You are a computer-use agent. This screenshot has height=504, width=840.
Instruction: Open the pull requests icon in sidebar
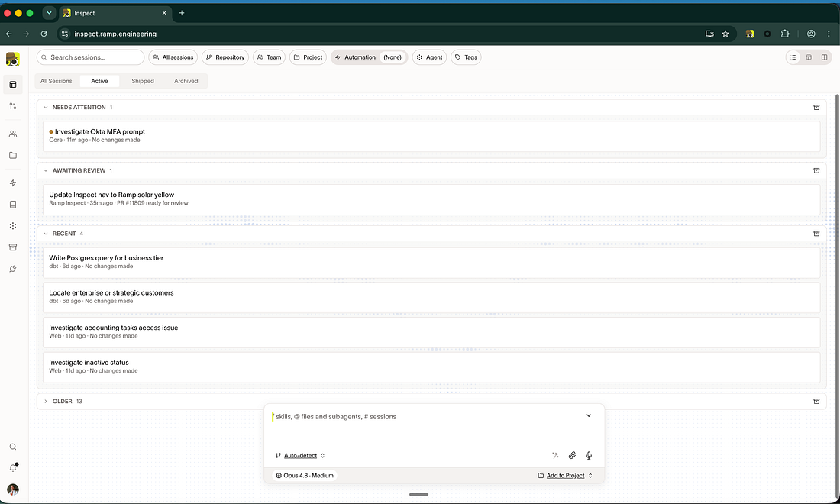coord(13,106)
